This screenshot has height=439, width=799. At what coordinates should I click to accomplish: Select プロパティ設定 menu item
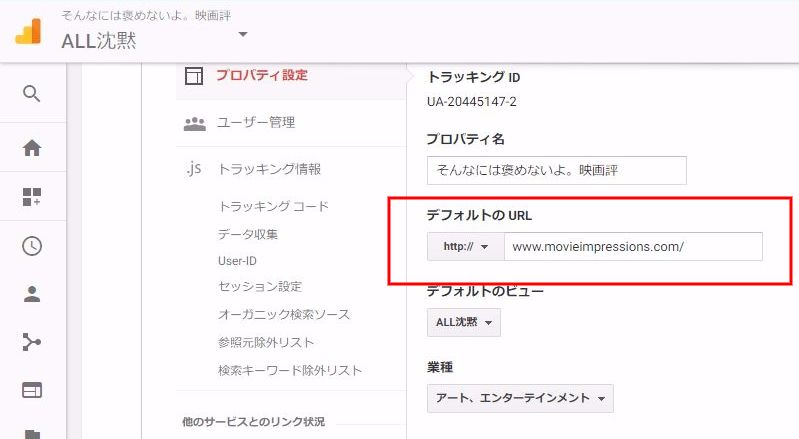[x=262, y=75]
